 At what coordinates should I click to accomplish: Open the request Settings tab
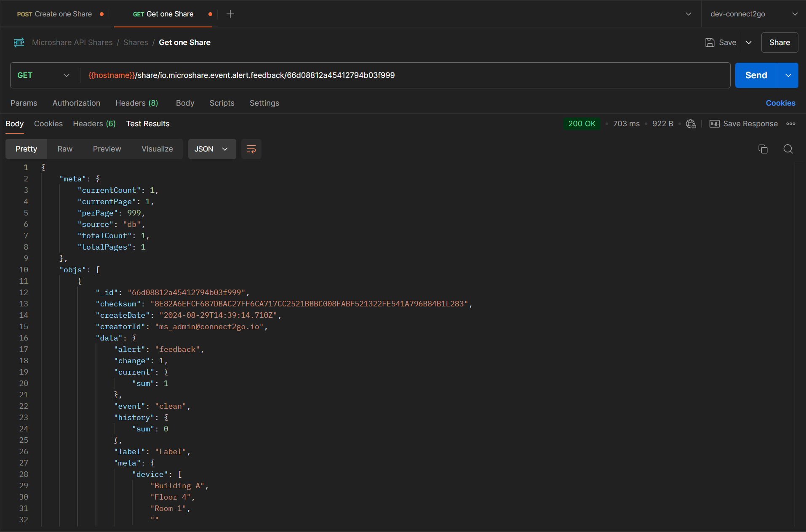tap(264, 103)
